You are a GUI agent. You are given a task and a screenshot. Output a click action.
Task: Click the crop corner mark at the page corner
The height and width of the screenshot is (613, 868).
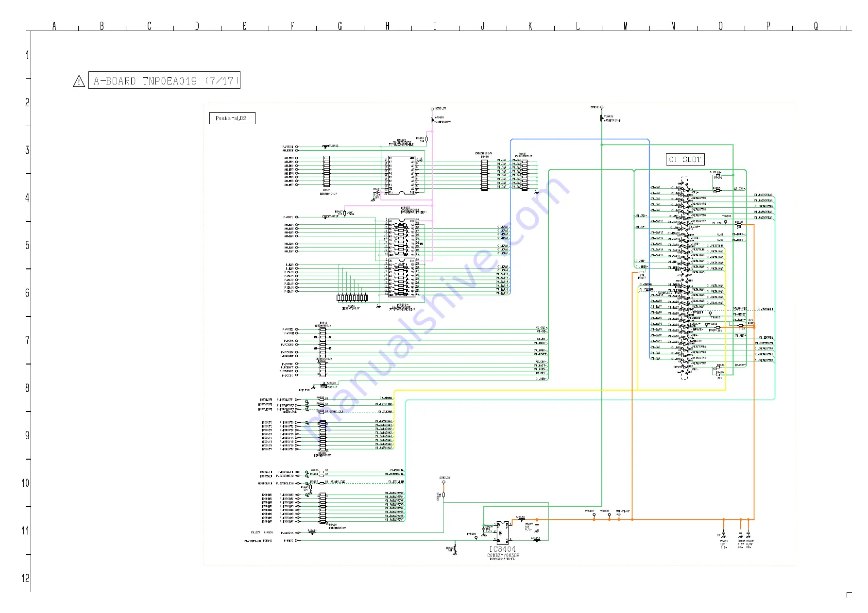click(849, 595)
